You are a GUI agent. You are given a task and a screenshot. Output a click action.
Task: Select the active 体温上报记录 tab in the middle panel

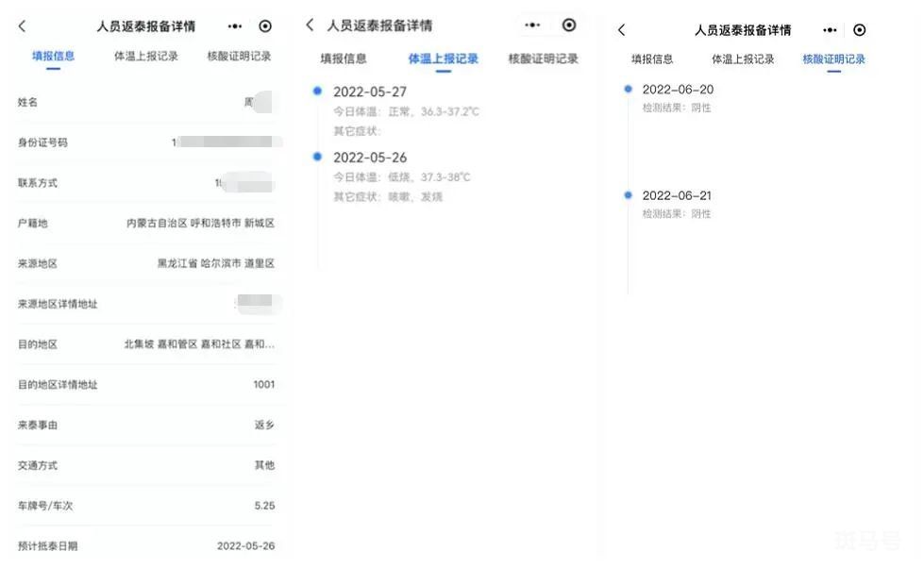click(444, 58)
